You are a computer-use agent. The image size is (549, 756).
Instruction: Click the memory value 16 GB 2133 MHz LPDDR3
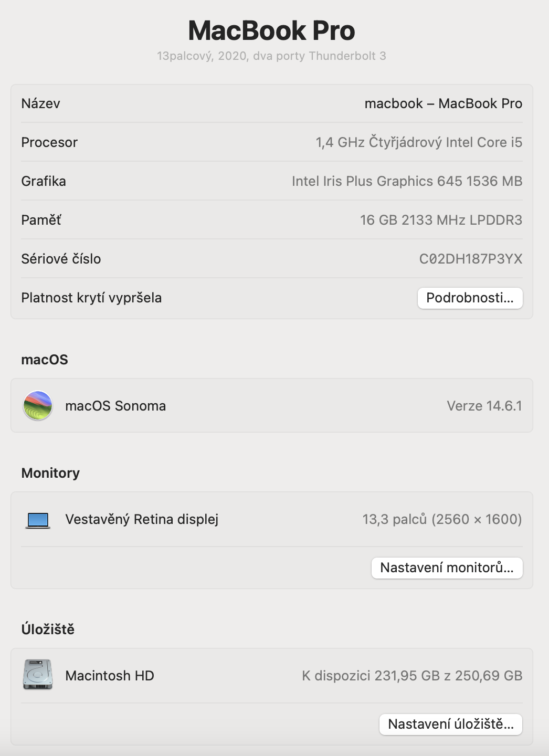point(441,220)
